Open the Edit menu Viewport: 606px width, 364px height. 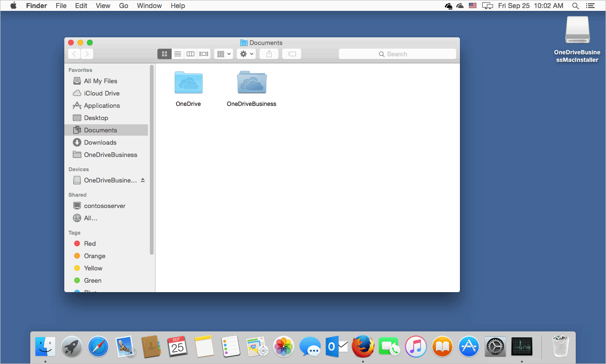(x=81, y=6)
